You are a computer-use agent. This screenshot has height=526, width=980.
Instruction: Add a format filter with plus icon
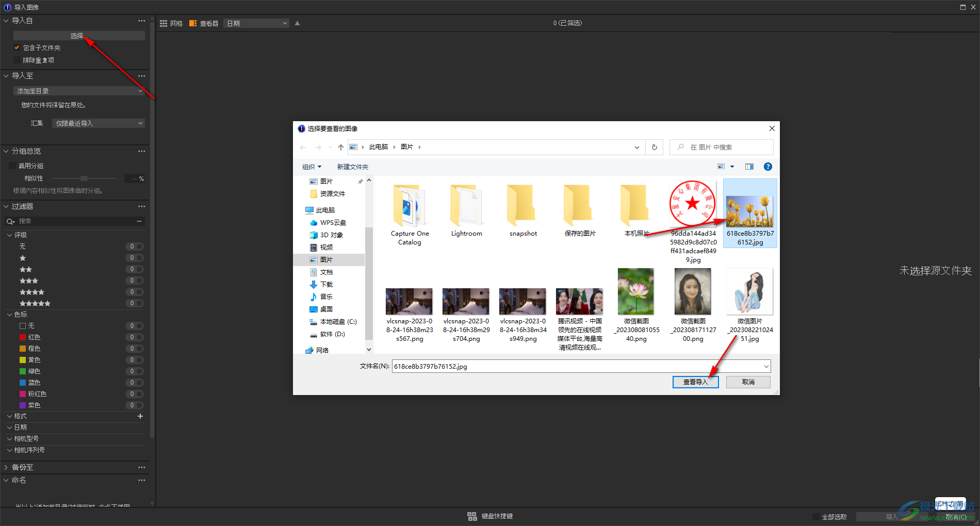[140, 416]
